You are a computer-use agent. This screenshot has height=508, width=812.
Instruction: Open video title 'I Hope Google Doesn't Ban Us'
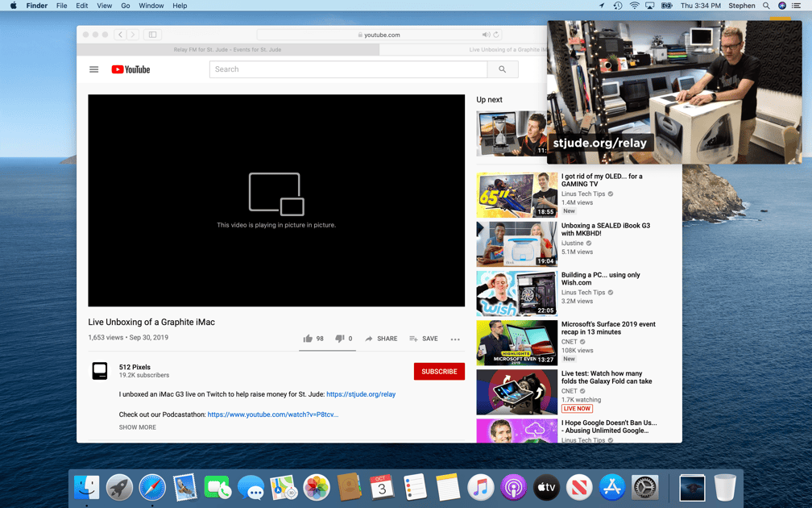(609, 427)
